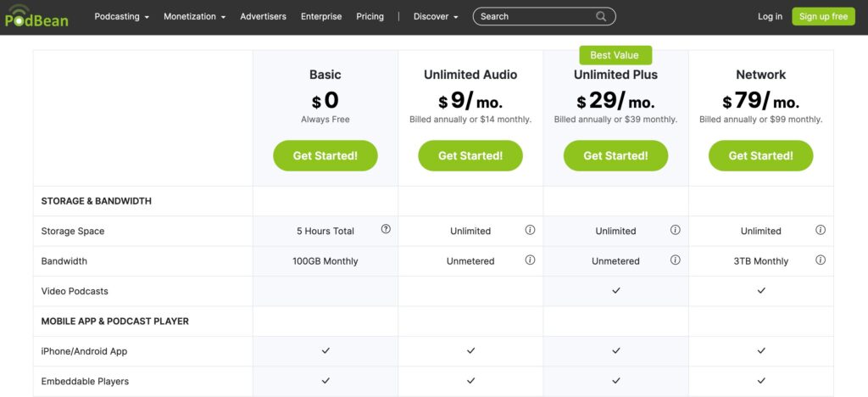Viewport: 868px width, 397px height.
Task: Open Storage Space info icon for Network
Action: pos(821,230)
